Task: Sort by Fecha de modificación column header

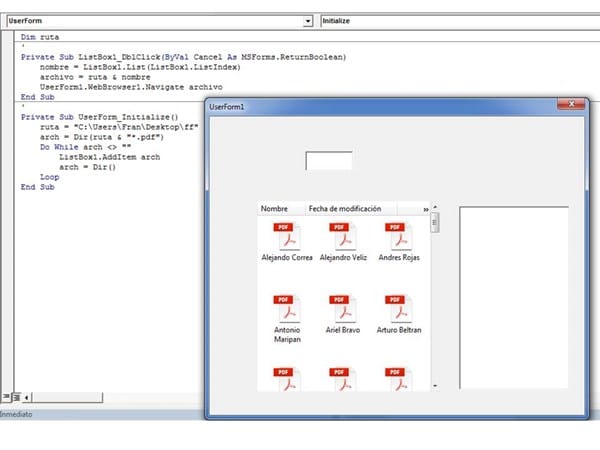Action: pyautogui.click(x=346, y=209)
